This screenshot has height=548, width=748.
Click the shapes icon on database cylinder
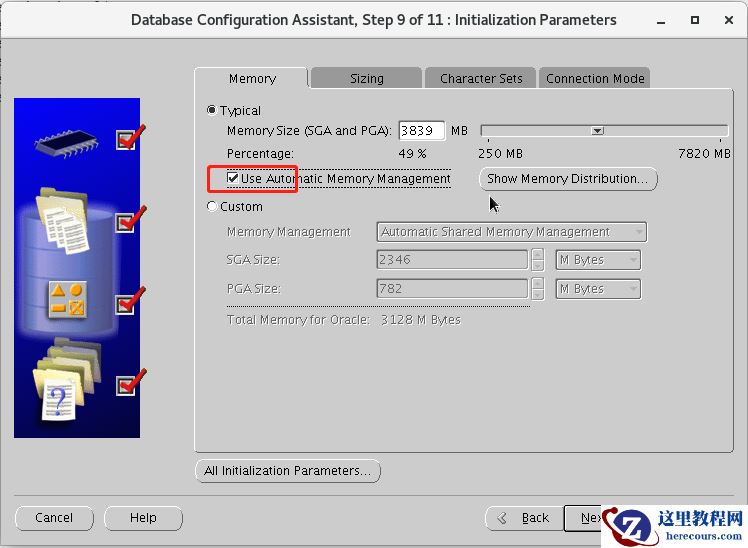point(68,300)
